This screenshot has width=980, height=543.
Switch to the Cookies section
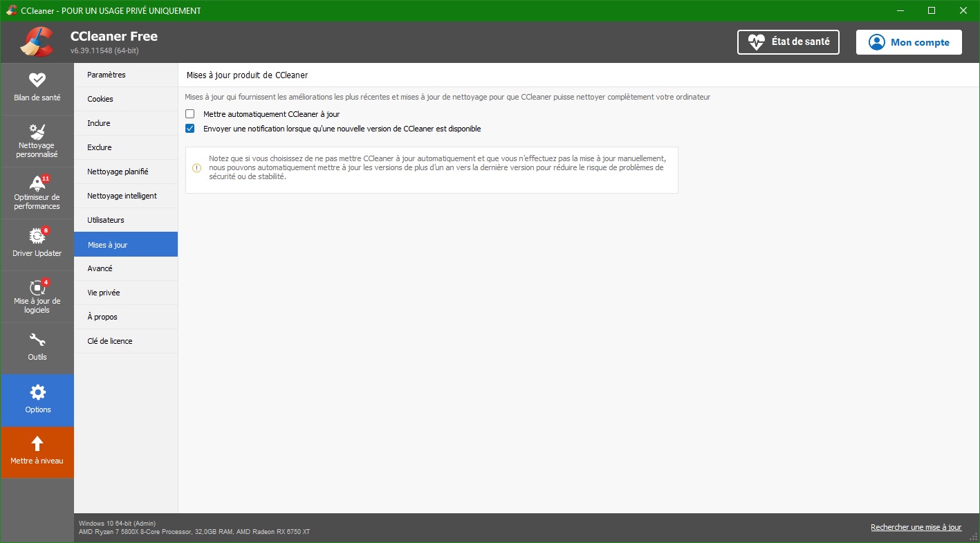[x=100, y=99]
